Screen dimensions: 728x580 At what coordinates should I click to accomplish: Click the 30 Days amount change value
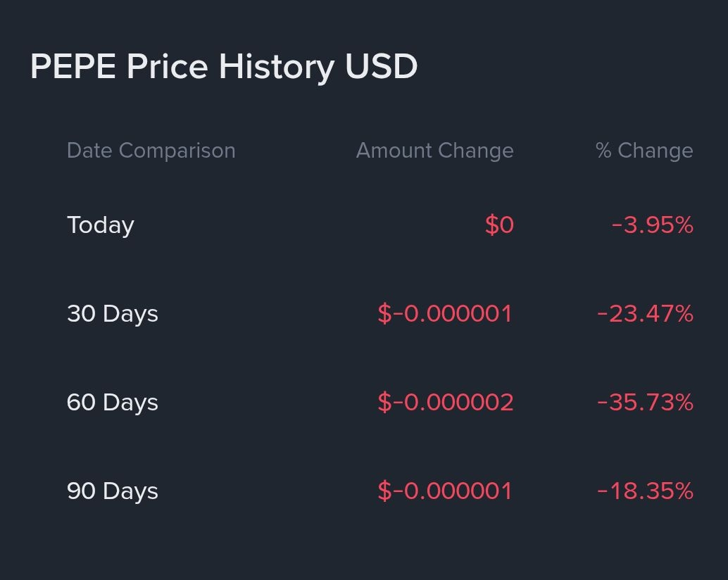point(445,314)
